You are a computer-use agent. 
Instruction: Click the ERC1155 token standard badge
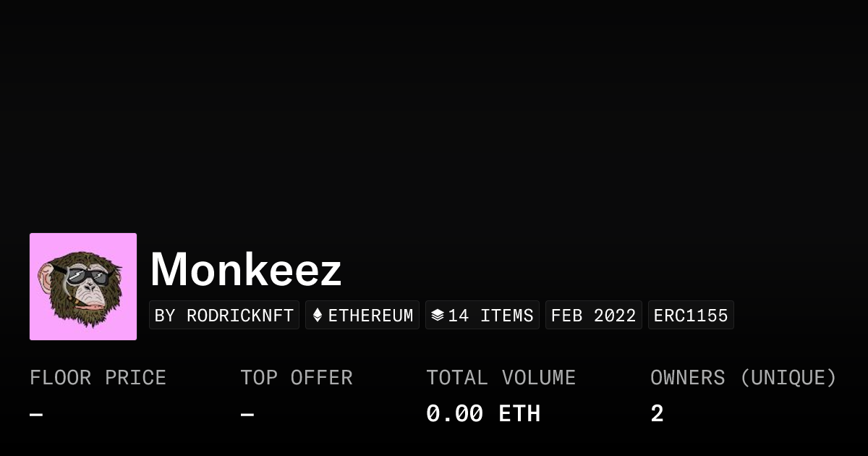pos(691,316)
